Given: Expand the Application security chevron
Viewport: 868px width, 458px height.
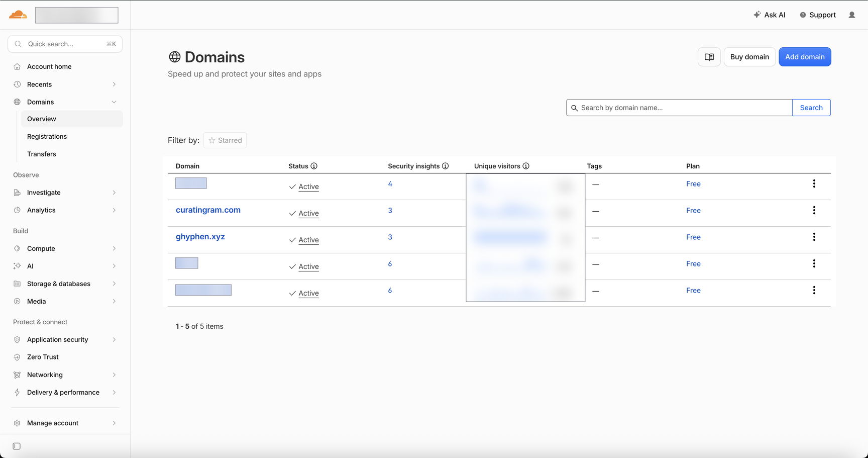Looking at the screenshot, I should tap(114, 339).
